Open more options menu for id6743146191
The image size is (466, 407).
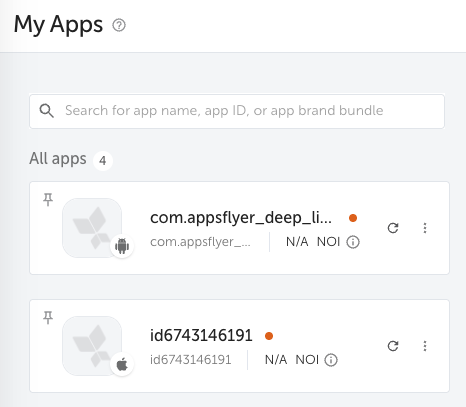click(x=425, y=346)
